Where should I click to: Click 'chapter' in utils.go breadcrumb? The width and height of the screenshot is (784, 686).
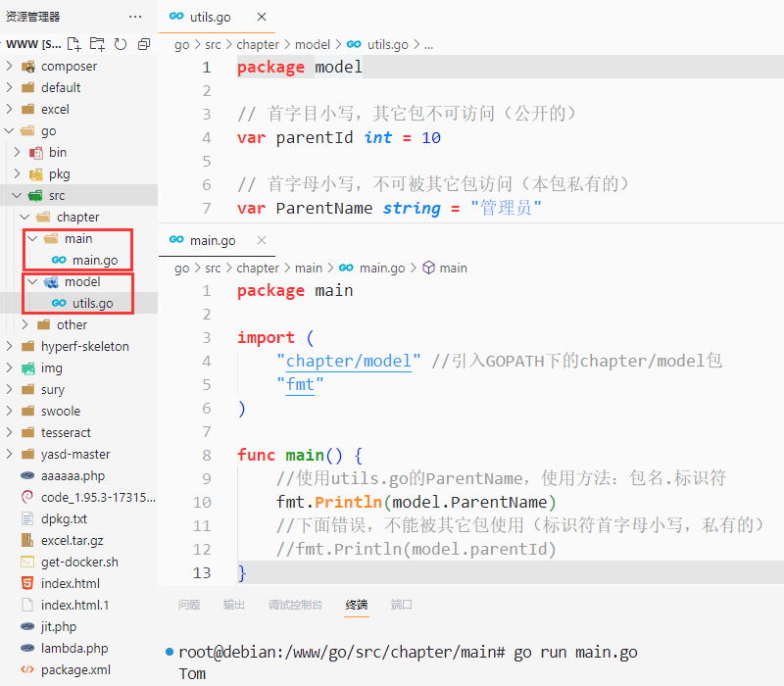258,44
